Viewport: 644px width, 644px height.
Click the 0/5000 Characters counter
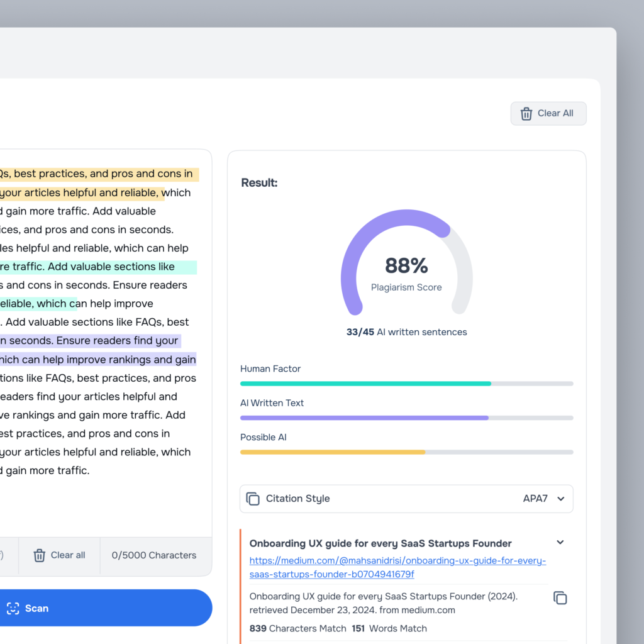tap(154, 555)
